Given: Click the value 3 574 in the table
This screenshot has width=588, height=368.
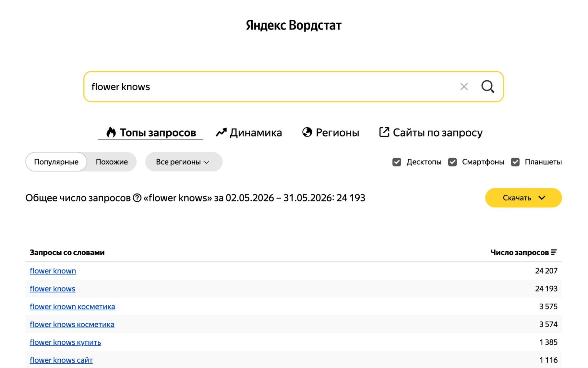Looking at the screenshot, I should tap(548, 324).
